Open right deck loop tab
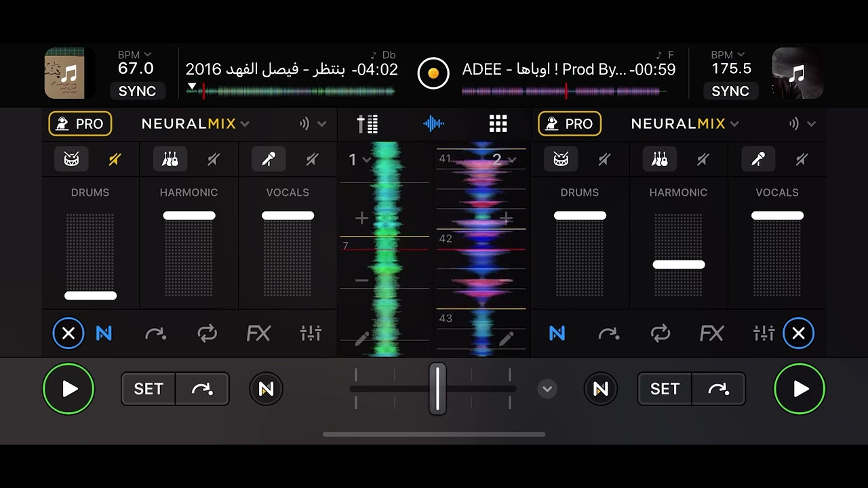 point(660,333)
